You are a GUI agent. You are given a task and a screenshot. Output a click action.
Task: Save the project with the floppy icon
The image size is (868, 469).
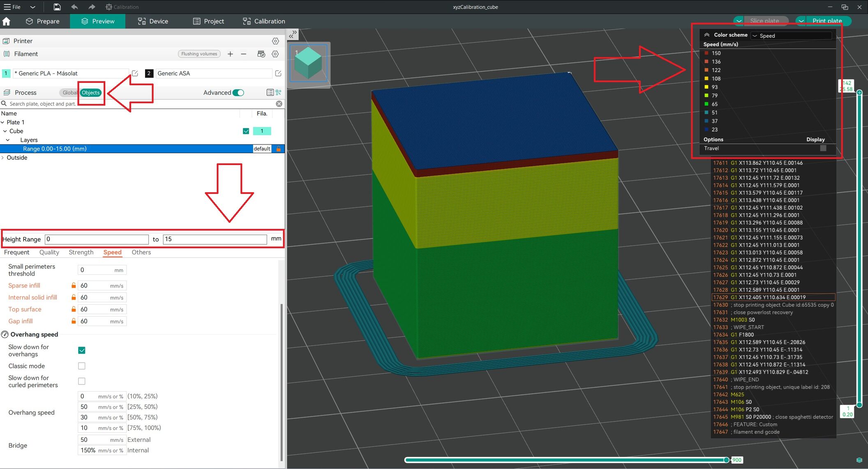click(57, 7)
